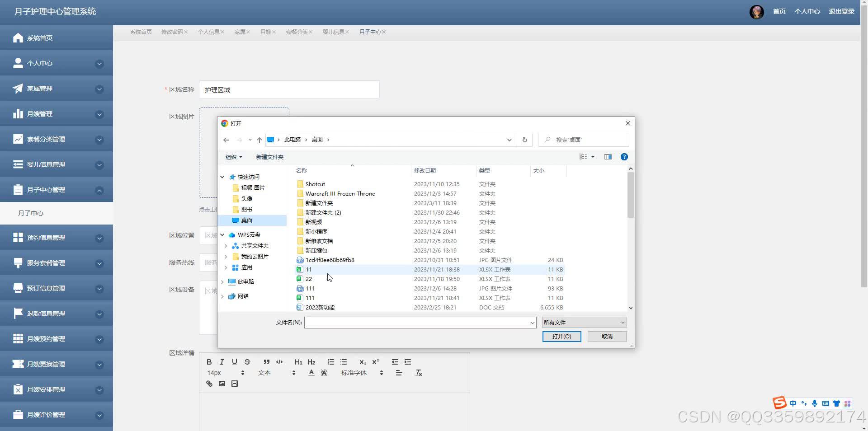Expand the 共享文件夹 tree node
This screenshot has height=431, width=868.
point(226,246)
